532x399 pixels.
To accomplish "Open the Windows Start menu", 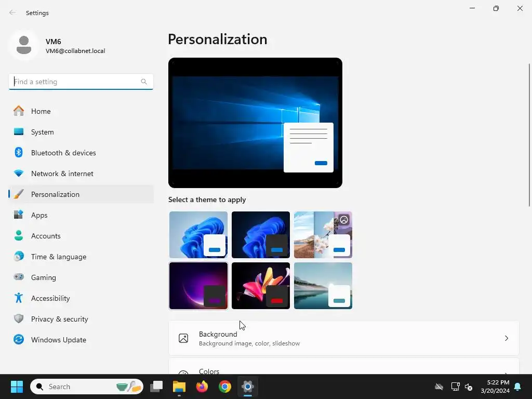I will (17, 387).
